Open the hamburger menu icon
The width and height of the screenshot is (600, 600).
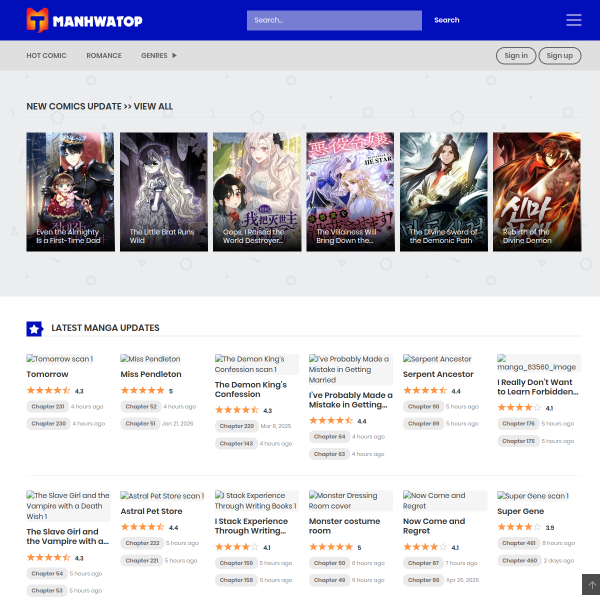click(x=574, y=20)
